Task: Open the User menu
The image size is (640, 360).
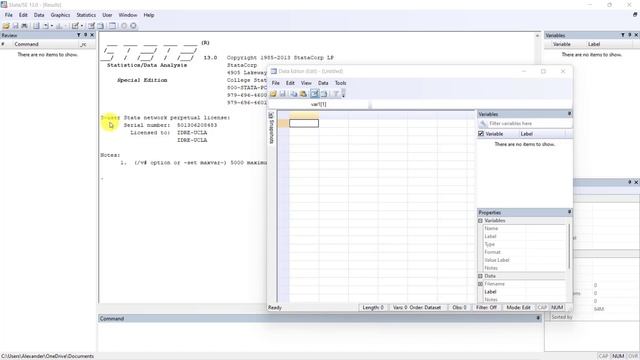Action: [x=107, y=15]
